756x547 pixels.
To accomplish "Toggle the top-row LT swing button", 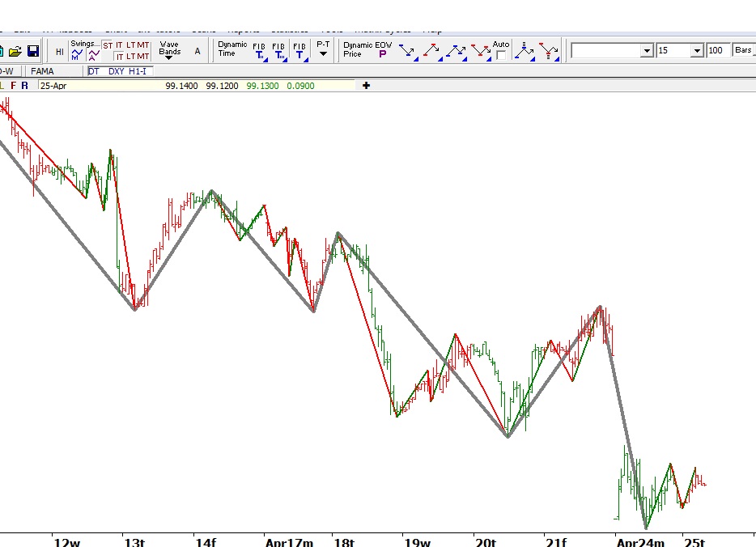I will pos(131,45).
